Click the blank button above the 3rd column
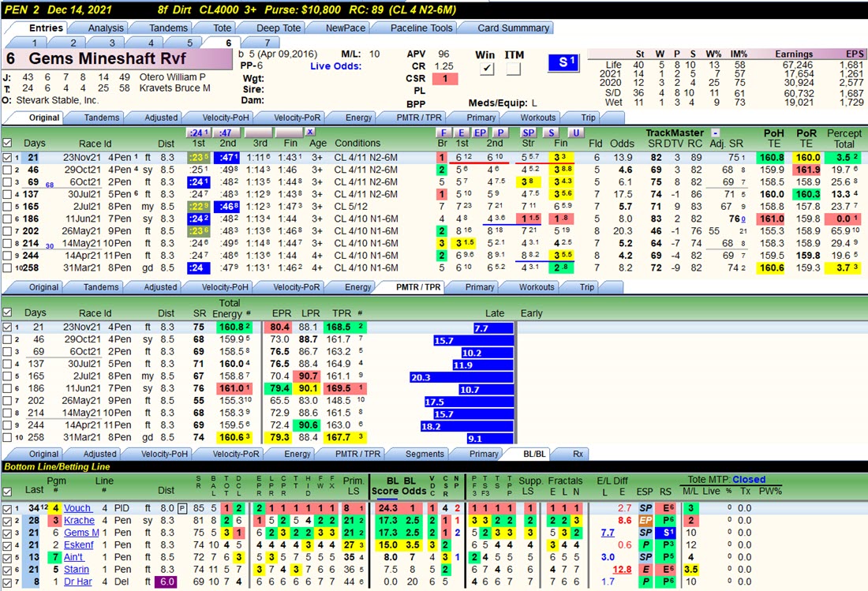The height and width of the screenshot is (591, 868). [x=259, y=133]
